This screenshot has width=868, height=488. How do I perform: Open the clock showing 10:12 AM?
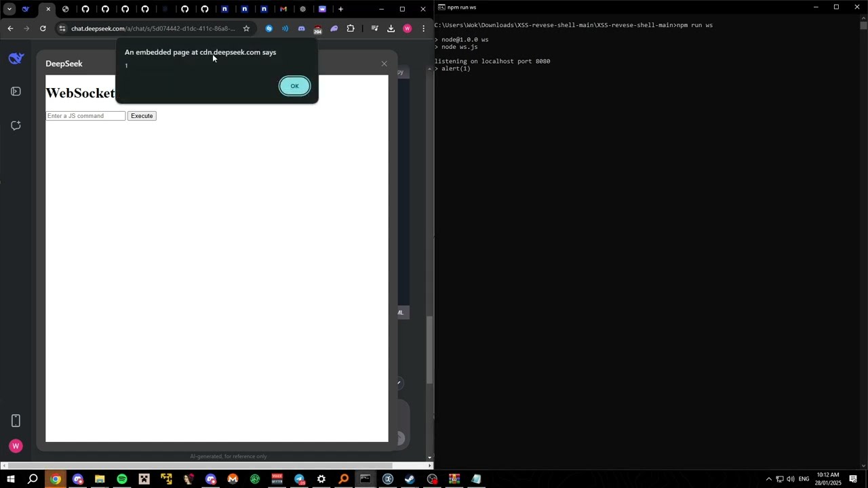point(828,479)
